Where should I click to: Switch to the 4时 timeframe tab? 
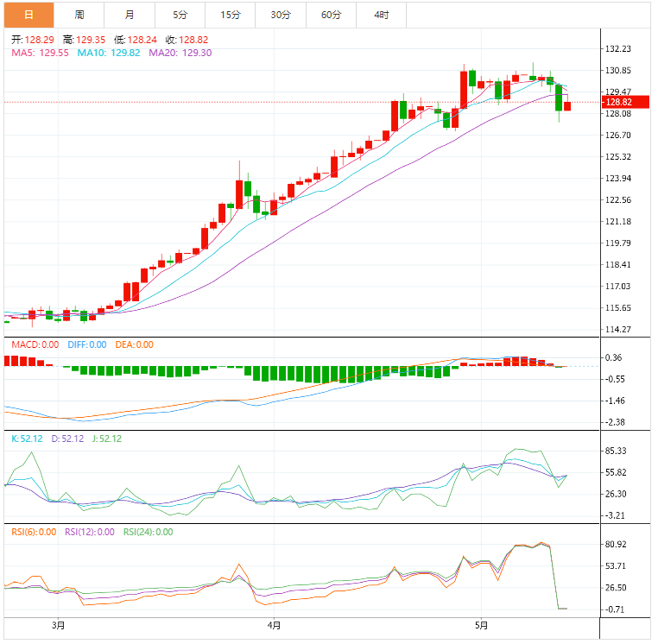point(381,15)
